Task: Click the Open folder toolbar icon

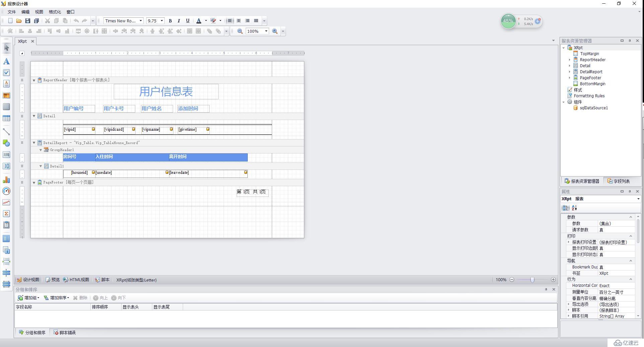Action: pyautogui.click(x=19, y=21)
